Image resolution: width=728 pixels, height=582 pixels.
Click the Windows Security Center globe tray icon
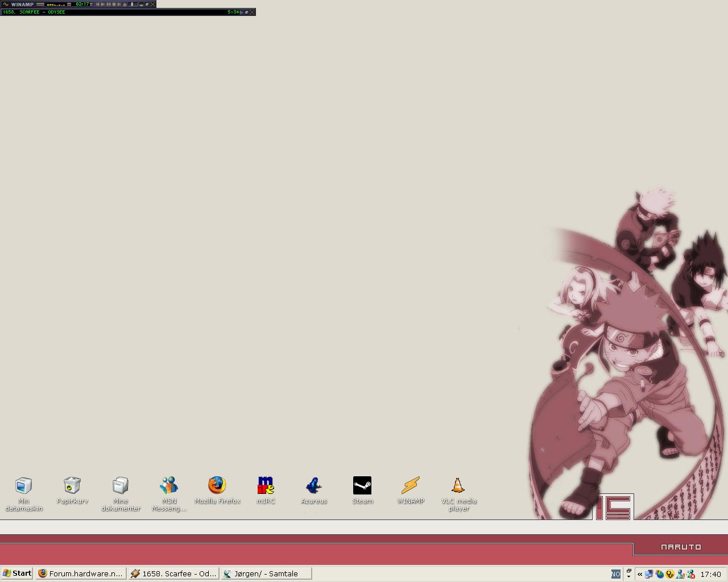coord(660,574)
